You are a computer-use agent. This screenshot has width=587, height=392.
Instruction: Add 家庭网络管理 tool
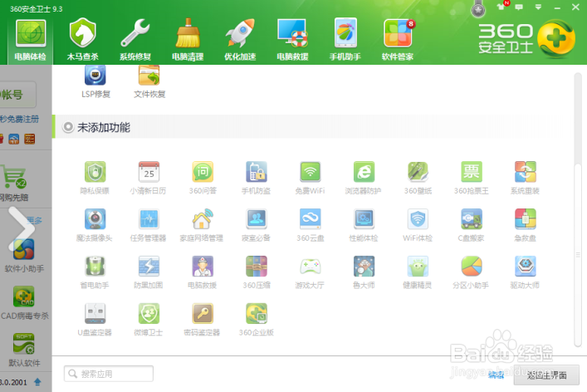pyautogui.click(x=202, y=225)
